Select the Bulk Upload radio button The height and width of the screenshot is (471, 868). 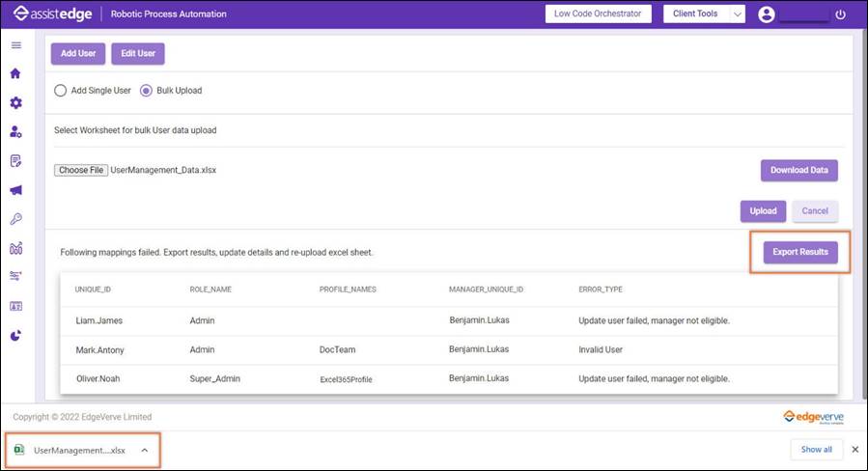coord(146,90)
